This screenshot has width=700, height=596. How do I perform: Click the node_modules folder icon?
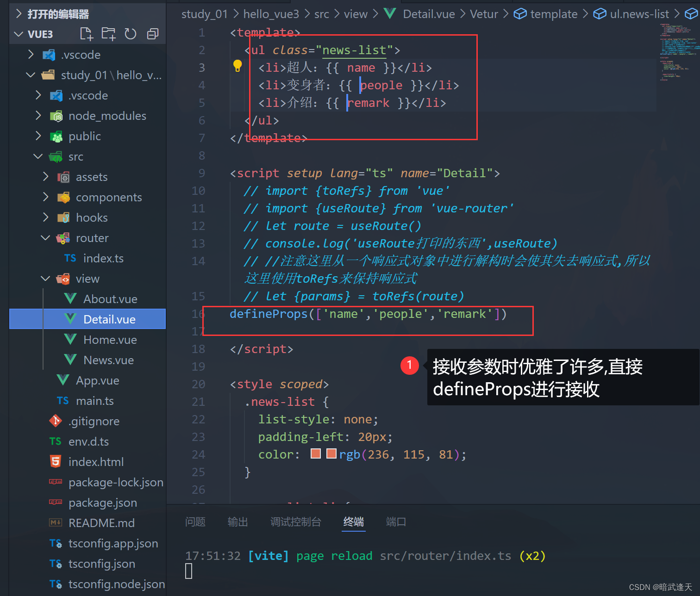click(56, 116)
